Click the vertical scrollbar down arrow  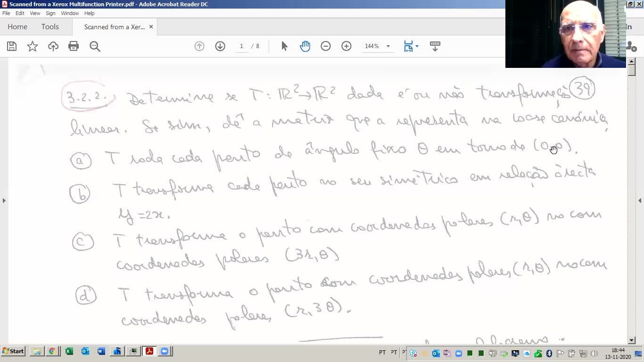[x=632, y=340]
